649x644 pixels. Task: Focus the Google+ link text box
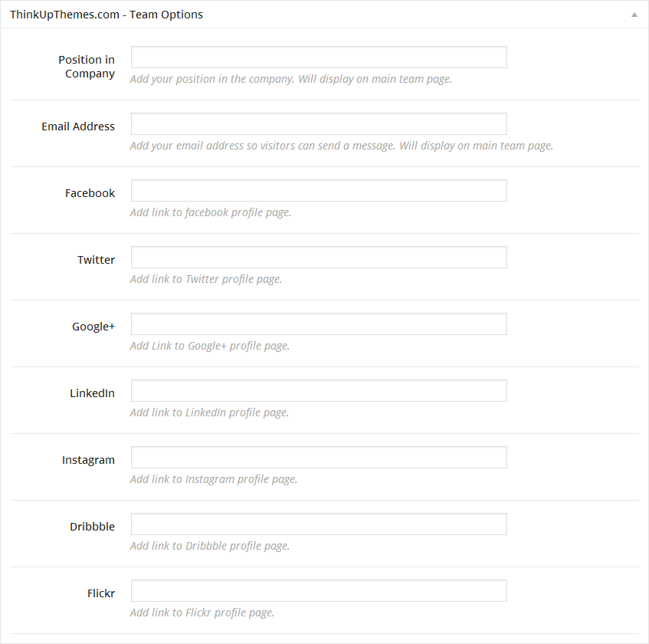319,324
